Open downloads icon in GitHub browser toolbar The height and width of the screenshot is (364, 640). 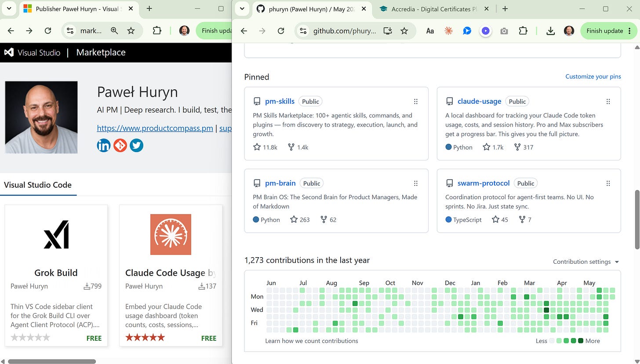point(550,31)
